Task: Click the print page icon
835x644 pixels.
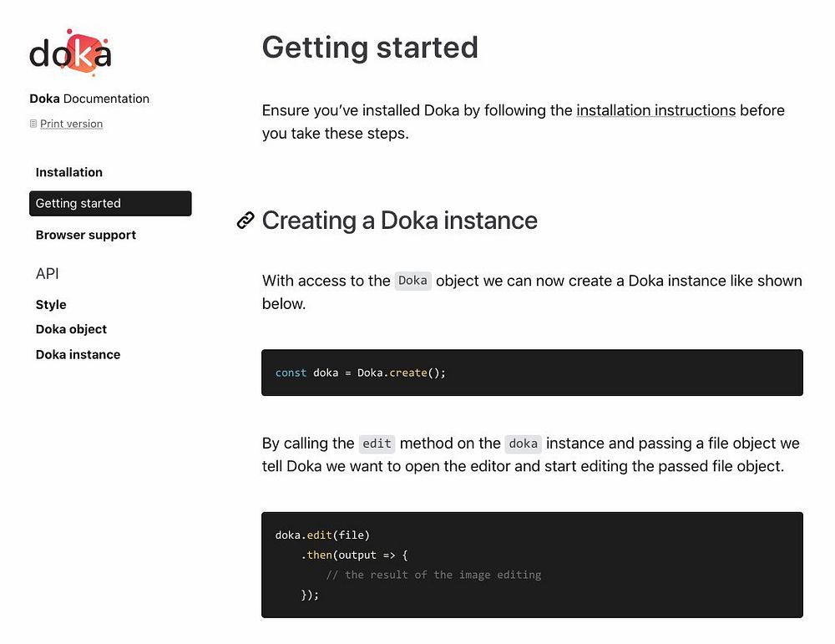Action: [33, 124]
